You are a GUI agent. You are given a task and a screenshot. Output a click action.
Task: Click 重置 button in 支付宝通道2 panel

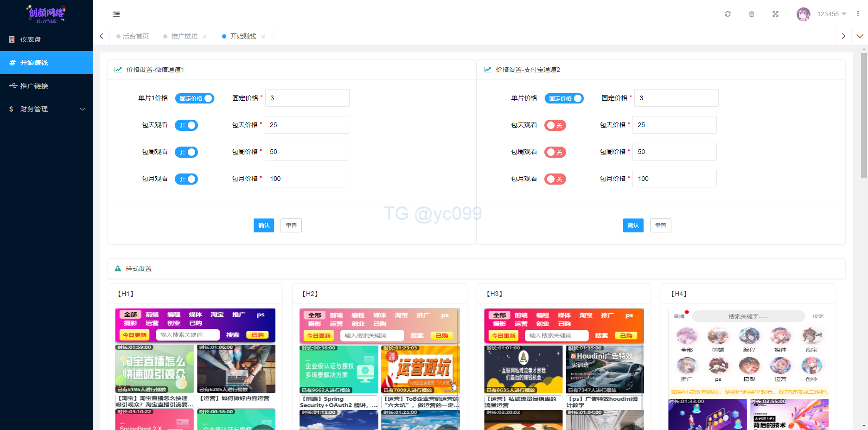660,225
